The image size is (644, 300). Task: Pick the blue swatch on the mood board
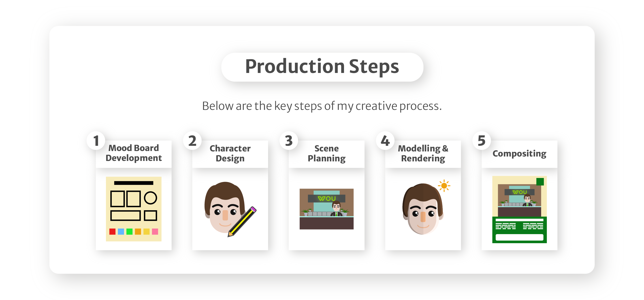tap(121, 231)
